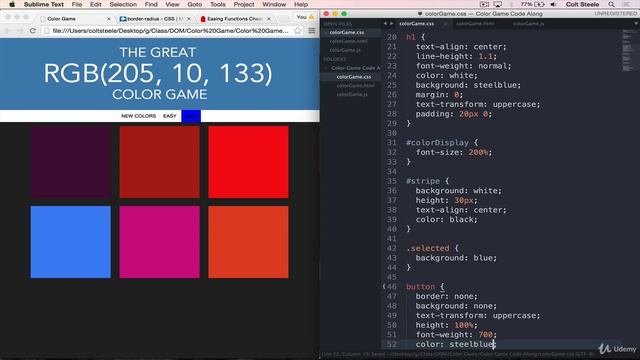Open the Selection menu
Viewport: 640px width, 360px height.
click(x=123, y=4)
